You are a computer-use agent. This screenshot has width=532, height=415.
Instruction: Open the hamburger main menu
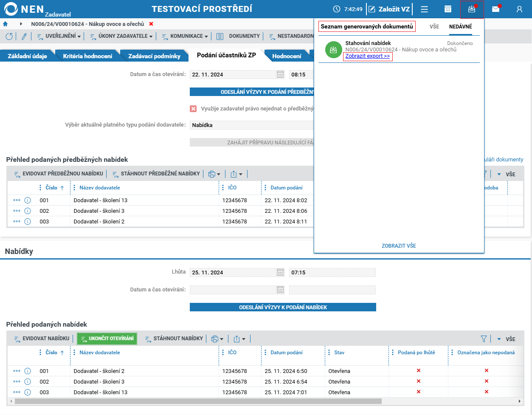(424, 9)
